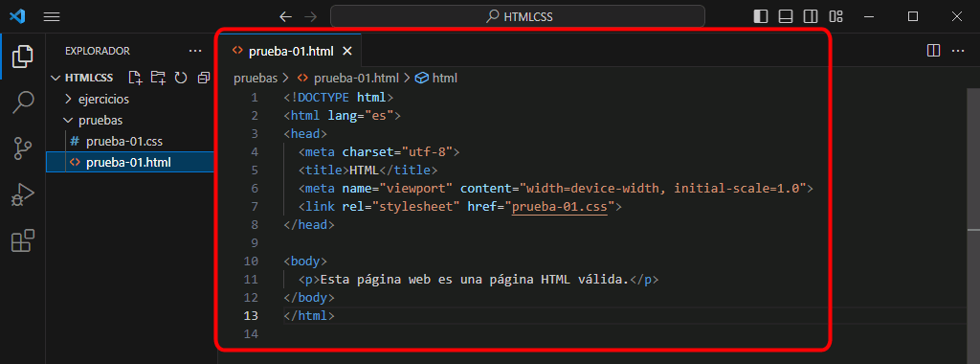The width and height of the screenshot is (980, 364).
Task: Split the editor to the right
Action: [x=933, y=51]
